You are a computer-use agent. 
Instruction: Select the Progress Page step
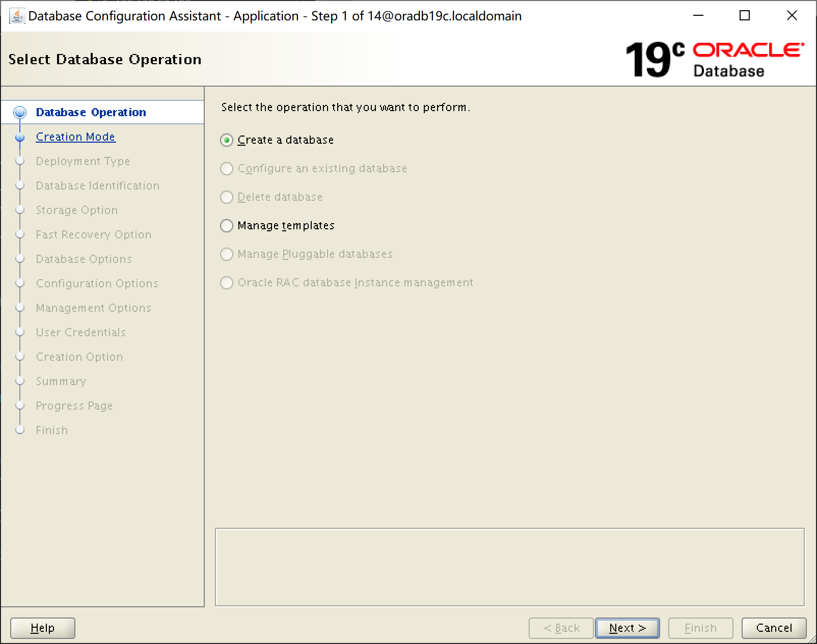coord(74,406)
